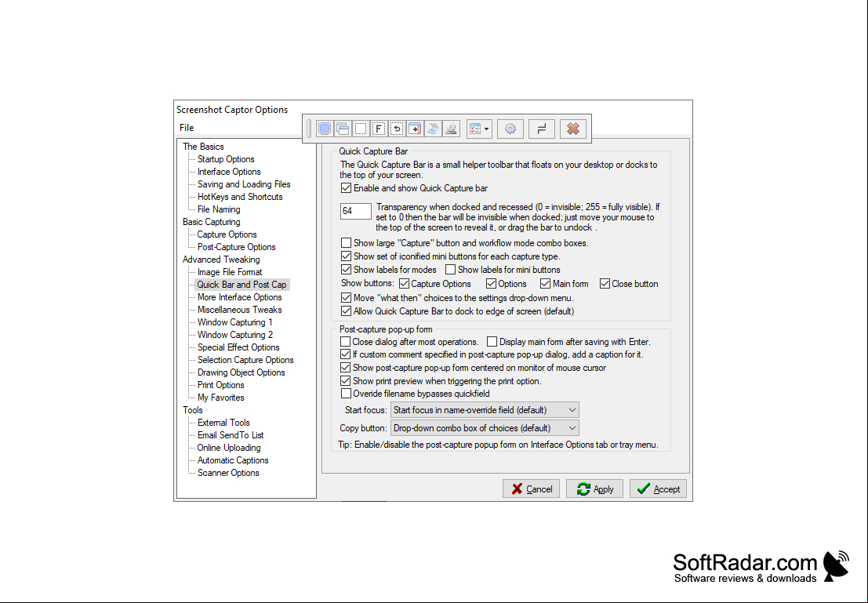Enable Override filename bypasses quickfield

[x=346, y=394]
